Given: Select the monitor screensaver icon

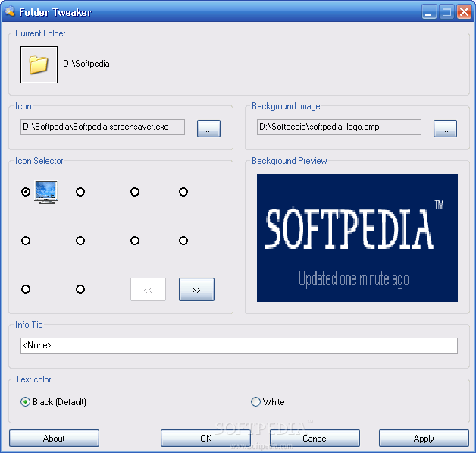Looking at the screenshot, I should (46, 192).
